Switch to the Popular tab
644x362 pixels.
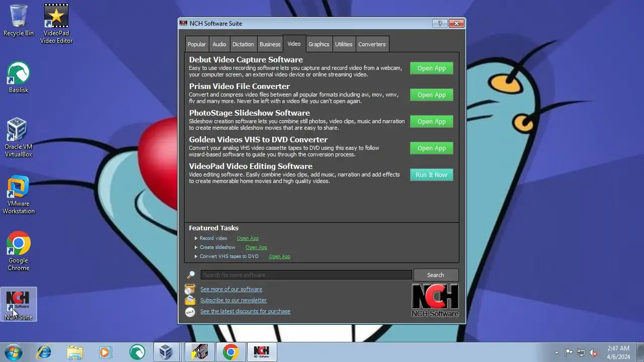pyautogui.click(x=196, y=44)
